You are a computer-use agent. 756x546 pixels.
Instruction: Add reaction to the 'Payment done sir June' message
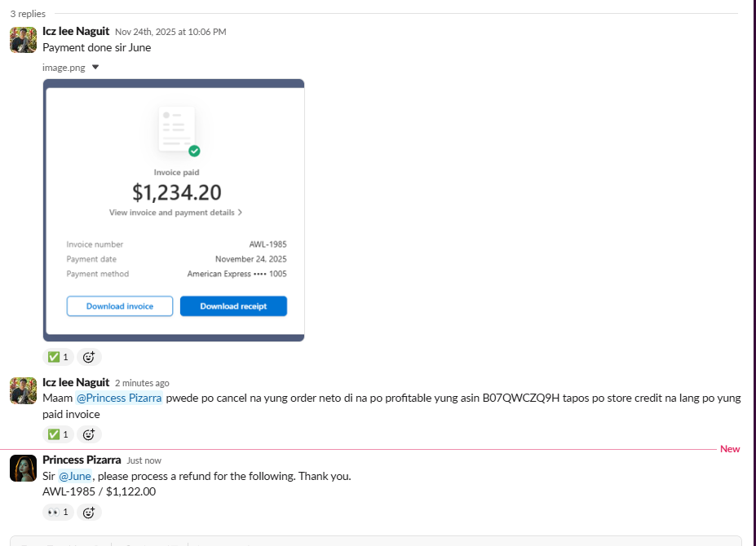point(89,357)
